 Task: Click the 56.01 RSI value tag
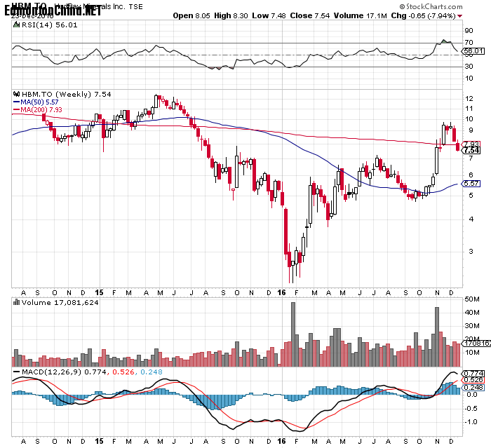pos(473,51)
